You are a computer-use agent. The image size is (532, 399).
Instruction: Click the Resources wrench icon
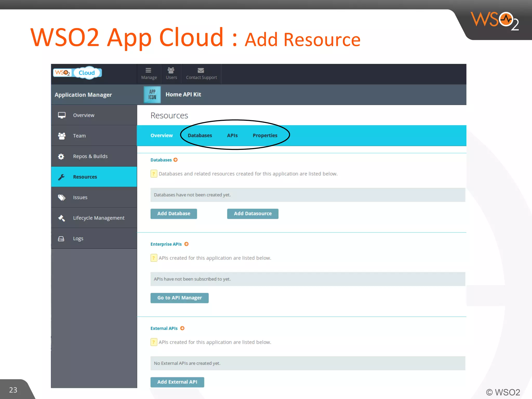tap(61, 177)
